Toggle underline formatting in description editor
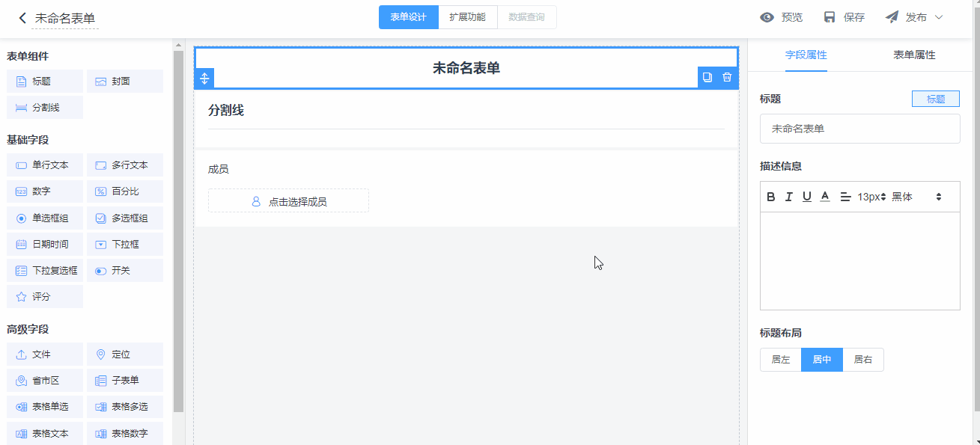This screenshot has width=980, height=445. (806, 197)
